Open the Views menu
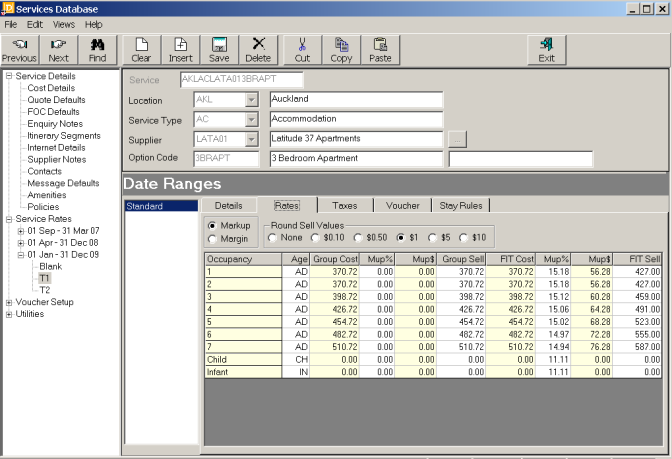The height and width of the screenshot is (459, 672). 64,23
